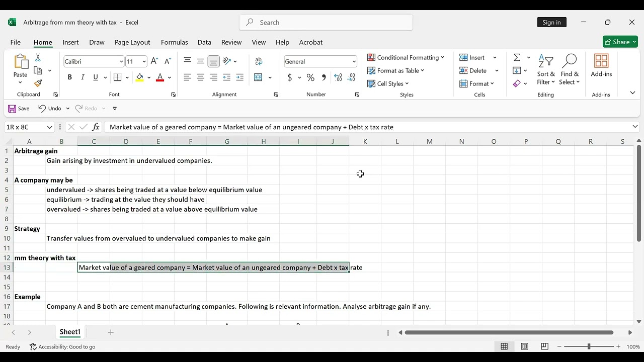The height and width of the screenshot is (362, 644).
Task: Apply Comma Style format
Action: point(324,77)
